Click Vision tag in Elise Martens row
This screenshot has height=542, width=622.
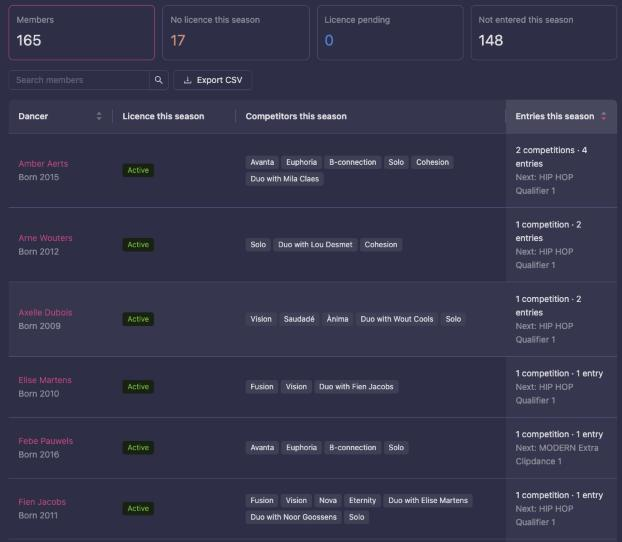[x=296, y=387]
